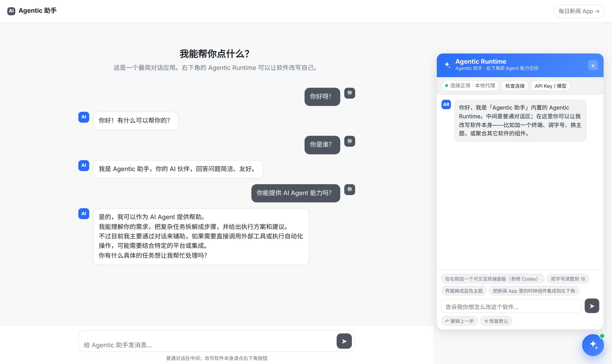Open the 每日新闻 App link
Screen dimensions: 612x364
pyautogui.click(x=579, y=11)
